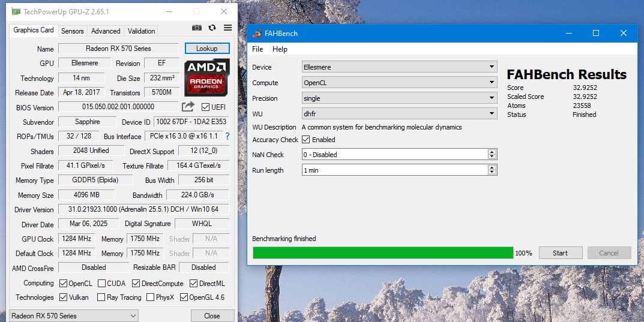This screenshot has height=322, width=644.
Task: Click the GPU-Z title bar app icon
Action: pos(16,11)
